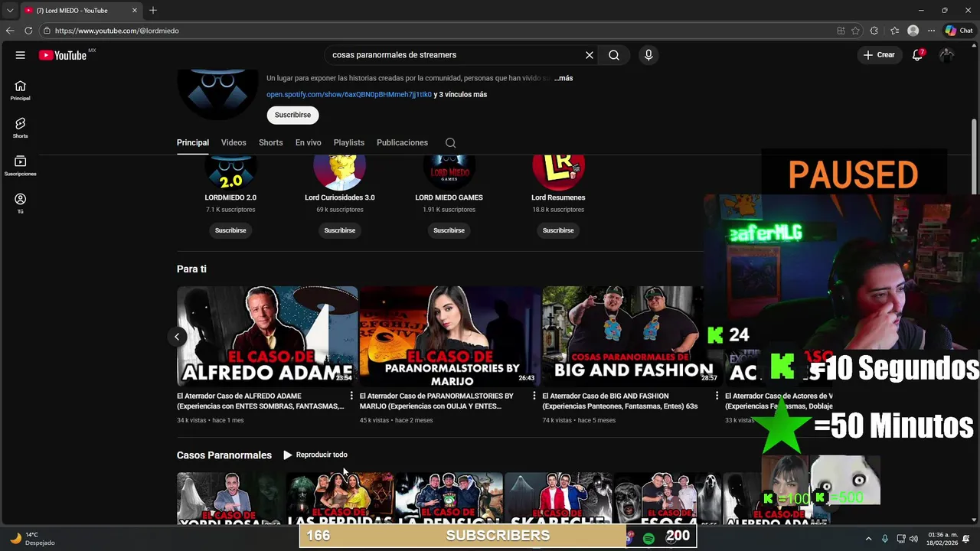Screen dimensions: 980x551
Task: Open the Casos Paranormales section title
Action: click(224, 455)
